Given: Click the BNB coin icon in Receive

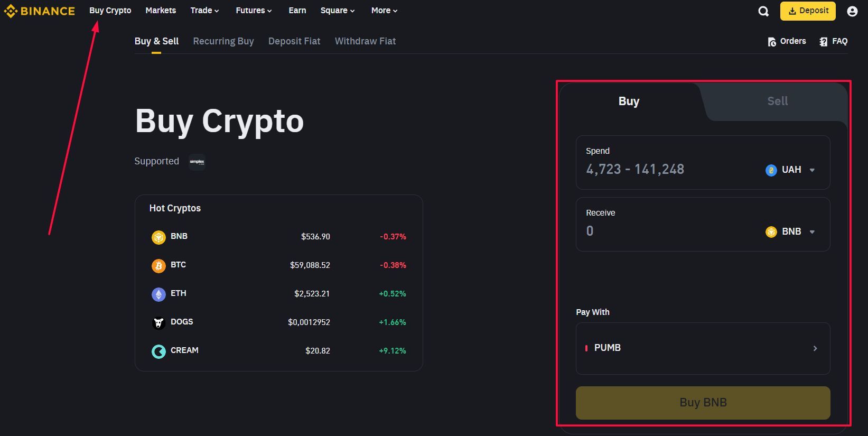Looking at the screenshot, I should click(x=771, y=232).
